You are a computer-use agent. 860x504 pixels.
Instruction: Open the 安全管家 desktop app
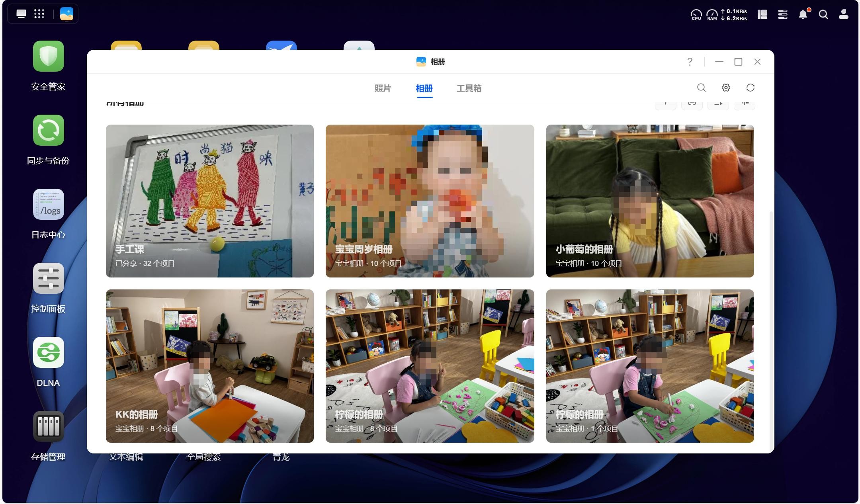[48, 56]
